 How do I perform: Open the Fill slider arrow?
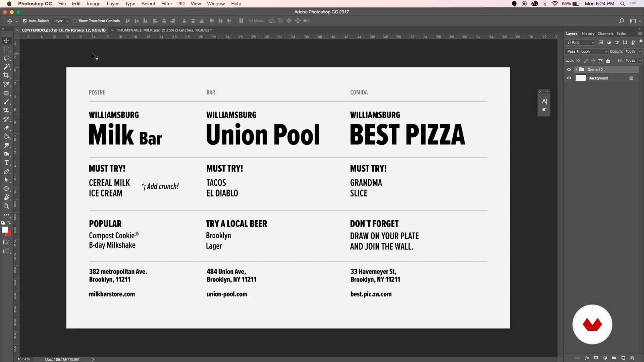[x=640, y=61]
